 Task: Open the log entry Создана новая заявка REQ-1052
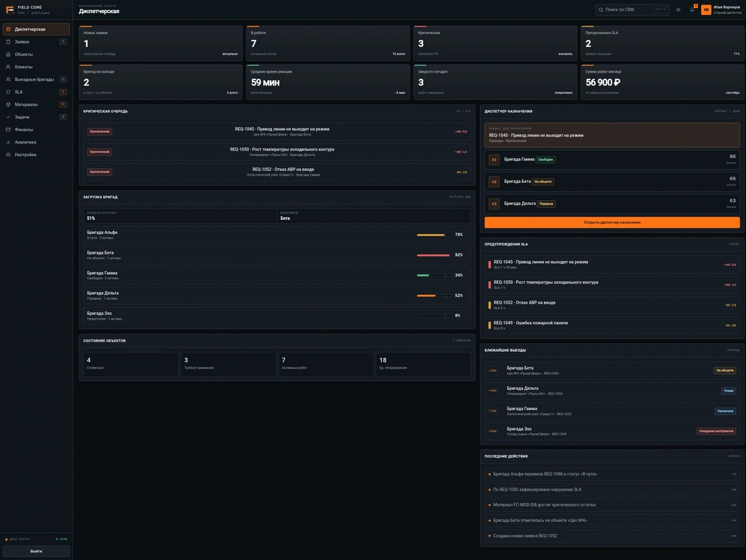coord(612,536)
